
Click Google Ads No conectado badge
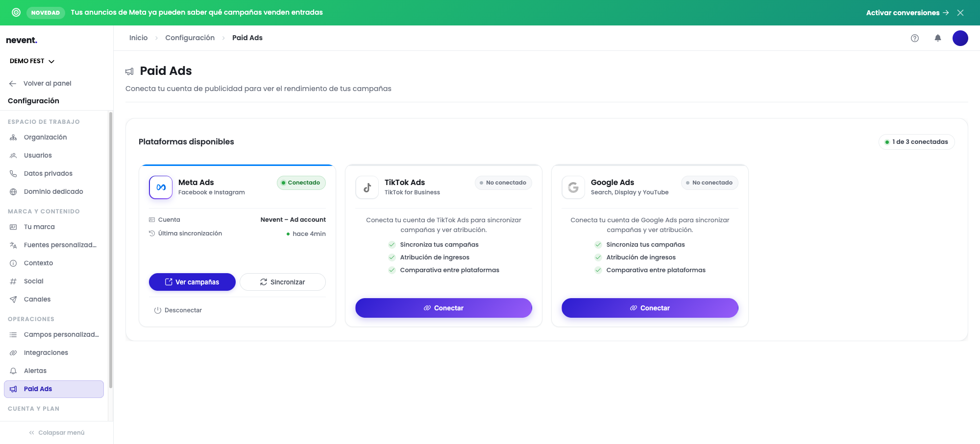[710, 183]
